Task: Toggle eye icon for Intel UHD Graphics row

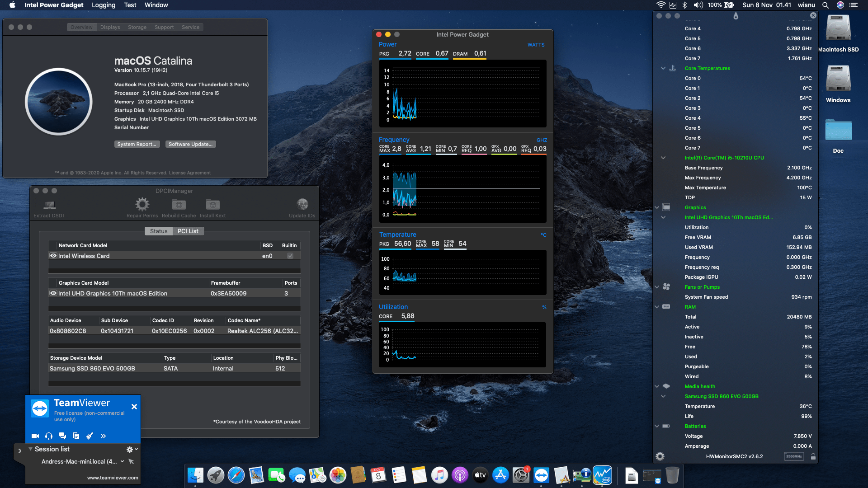Action: point(53,293)
